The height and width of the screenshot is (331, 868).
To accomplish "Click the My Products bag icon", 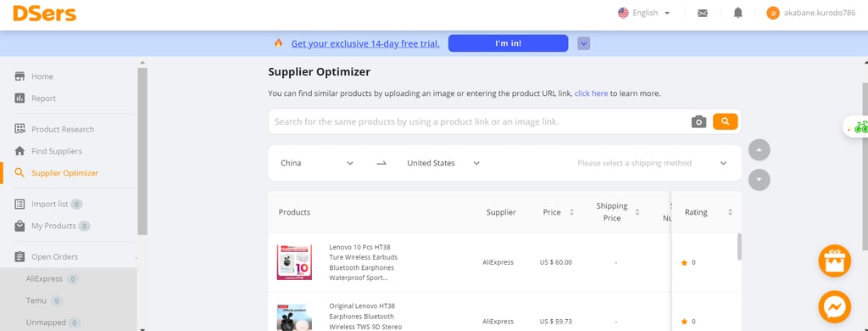I will [x=20, y=226].
